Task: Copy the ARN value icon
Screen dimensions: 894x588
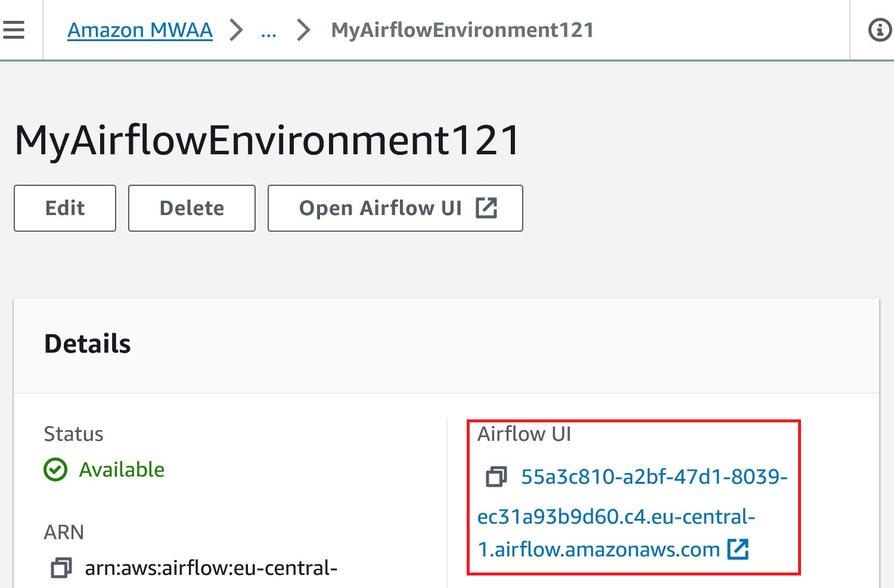Action: point(61,568)
